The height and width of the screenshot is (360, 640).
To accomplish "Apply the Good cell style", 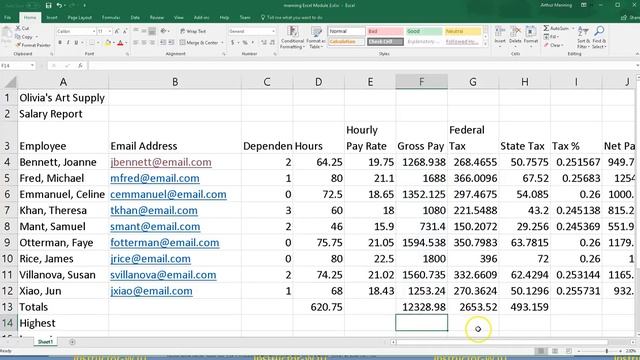I will [424, 31].
